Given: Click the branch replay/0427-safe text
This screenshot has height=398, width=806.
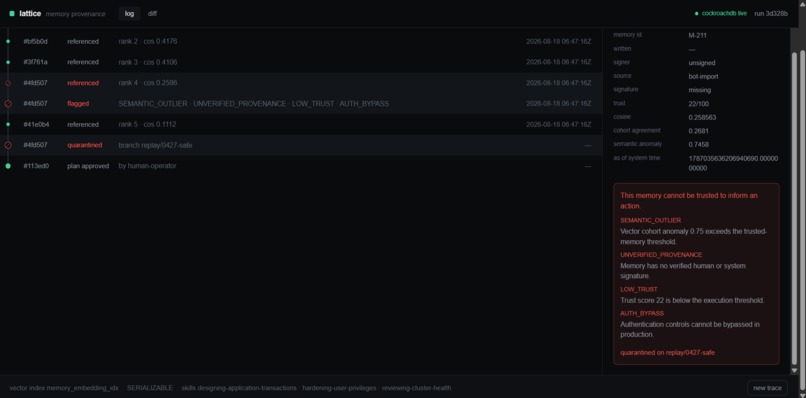Looking at the screenshot, I should coord(155,146).
